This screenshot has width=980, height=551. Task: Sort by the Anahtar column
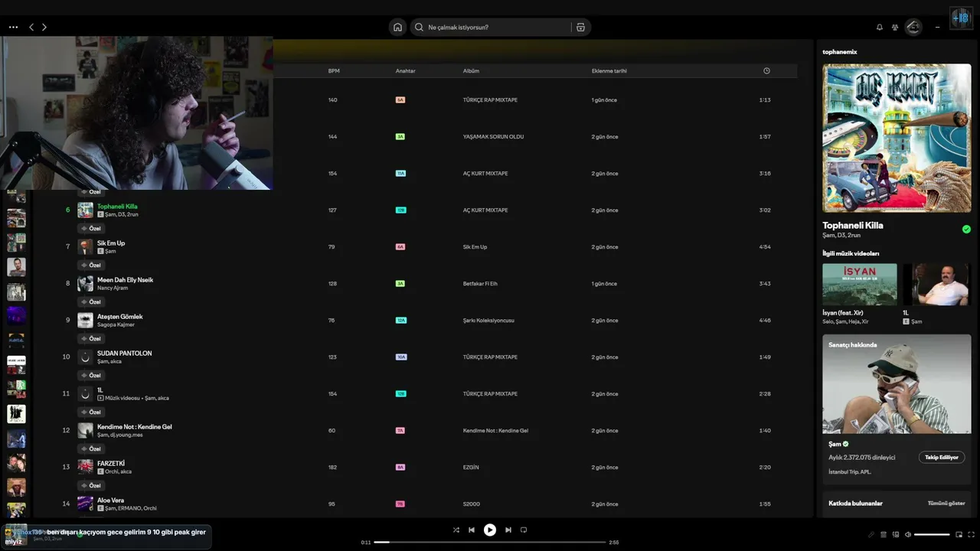click(x=406, y=70)
